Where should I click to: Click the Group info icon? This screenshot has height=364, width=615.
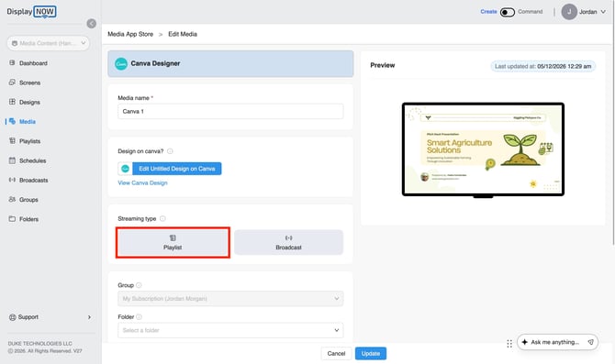point(139,285)
